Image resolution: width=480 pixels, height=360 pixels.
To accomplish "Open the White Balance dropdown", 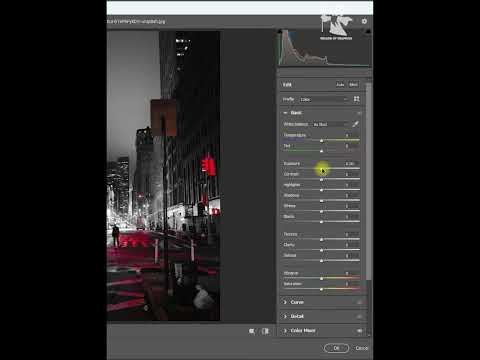I will (x=330, y=124).
